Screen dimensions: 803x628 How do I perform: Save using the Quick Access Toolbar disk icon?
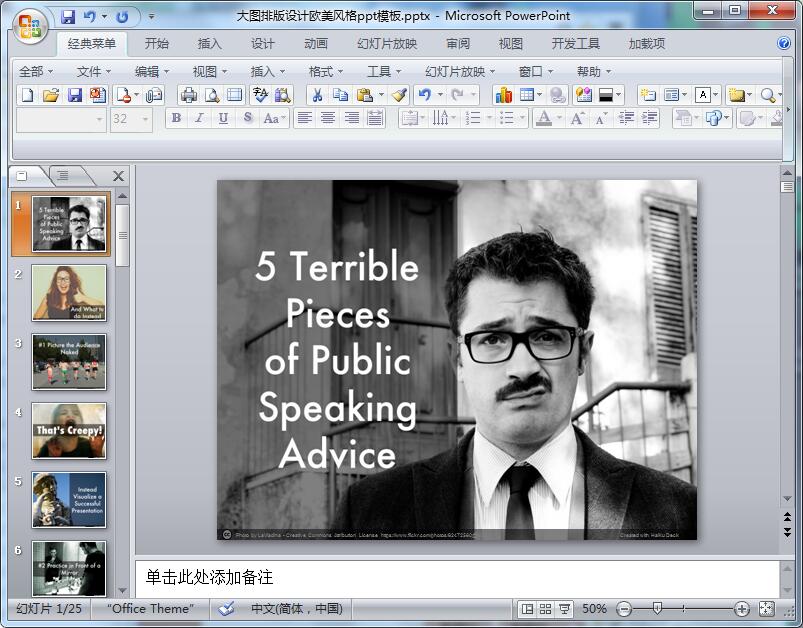[x=68, y=16]
